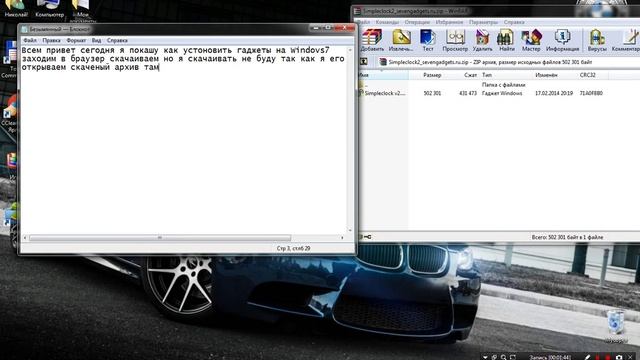Open the Команды menu in WinRAR
The width and height of the screenshot is (640, 360).
pos(387,22)
